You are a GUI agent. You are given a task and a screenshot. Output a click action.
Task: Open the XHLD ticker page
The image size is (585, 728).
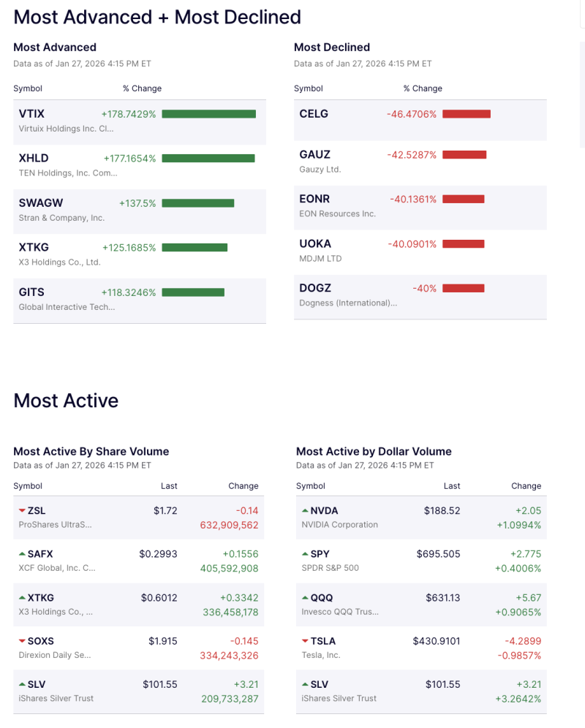pos(34,158)
